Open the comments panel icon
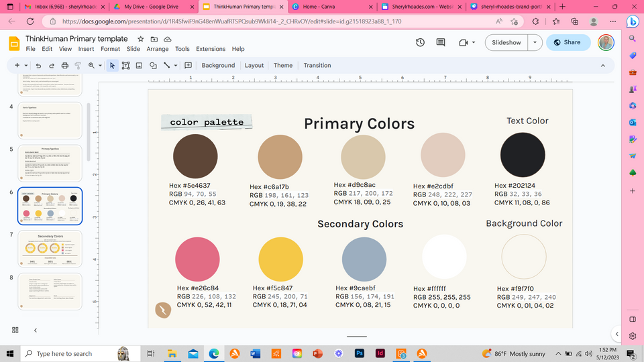The image size is (644, 362). click(x=441, y=42)
